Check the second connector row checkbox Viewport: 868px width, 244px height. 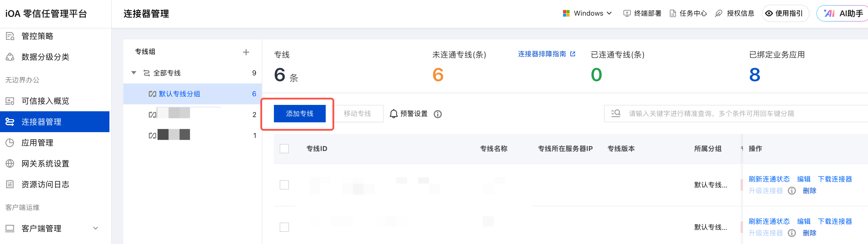tap(284, 227)
